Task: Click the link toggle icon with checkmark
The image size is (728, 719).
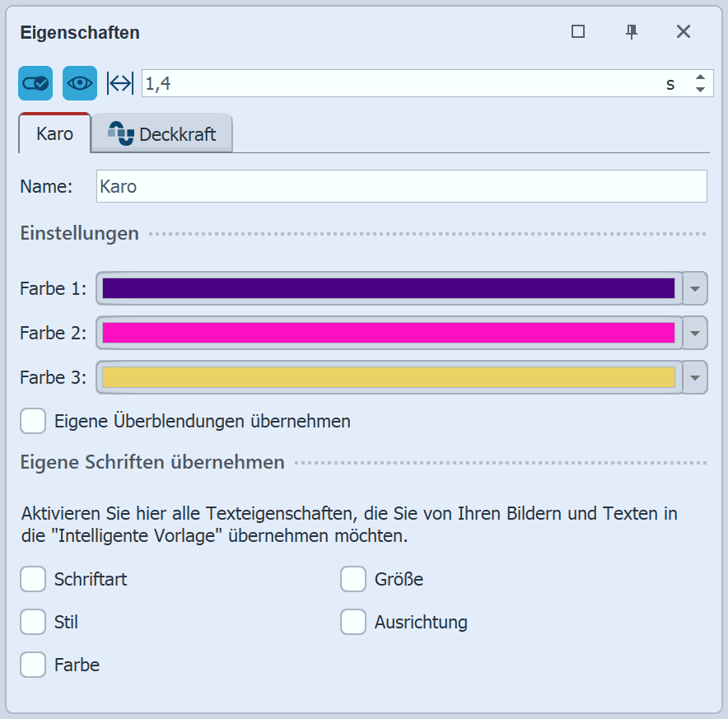Action: pyautogui.click(x=35, y=83)
